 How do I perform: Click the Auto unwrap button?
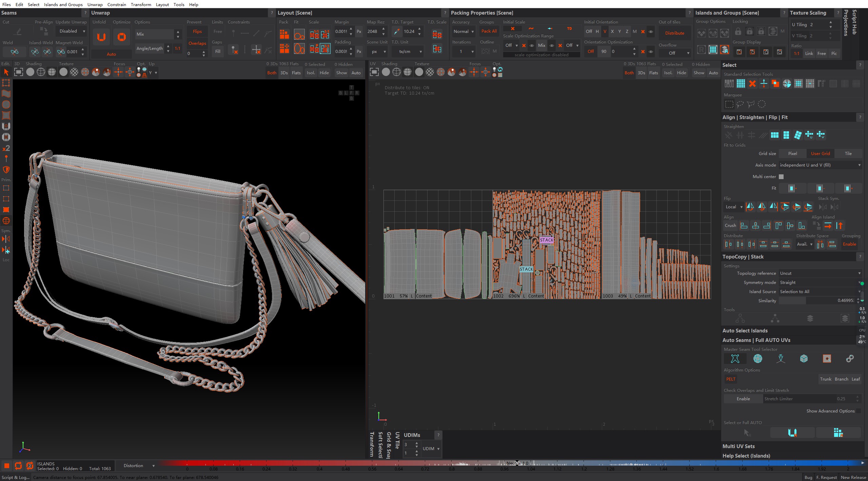click(x=111, y=54)
